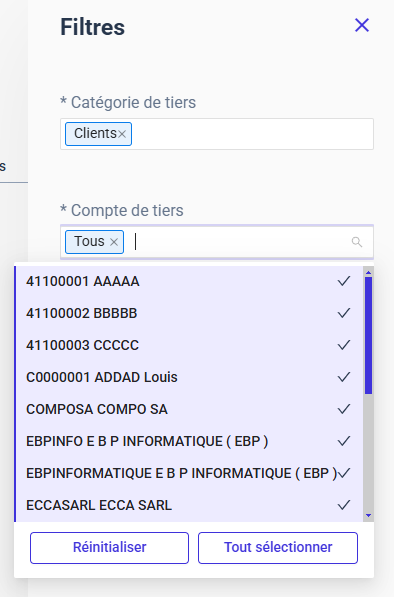Click the checkmark beside ECCASARL ECCA SARL
This screenshot has width=394, height=597.
(344, 505)
